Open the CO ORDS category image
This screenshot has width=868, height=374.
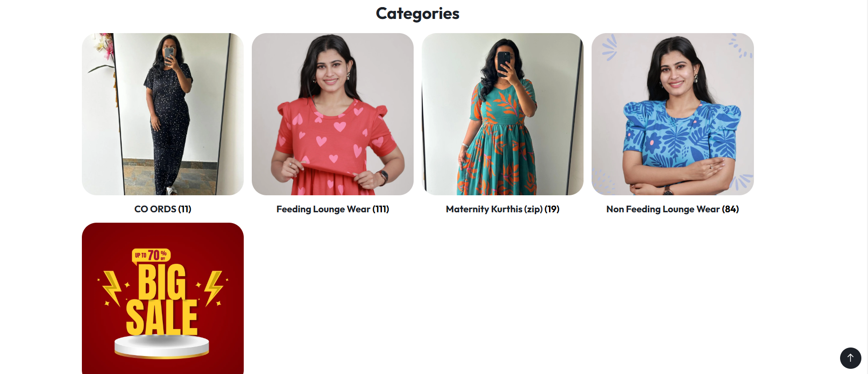coord(163,114)
